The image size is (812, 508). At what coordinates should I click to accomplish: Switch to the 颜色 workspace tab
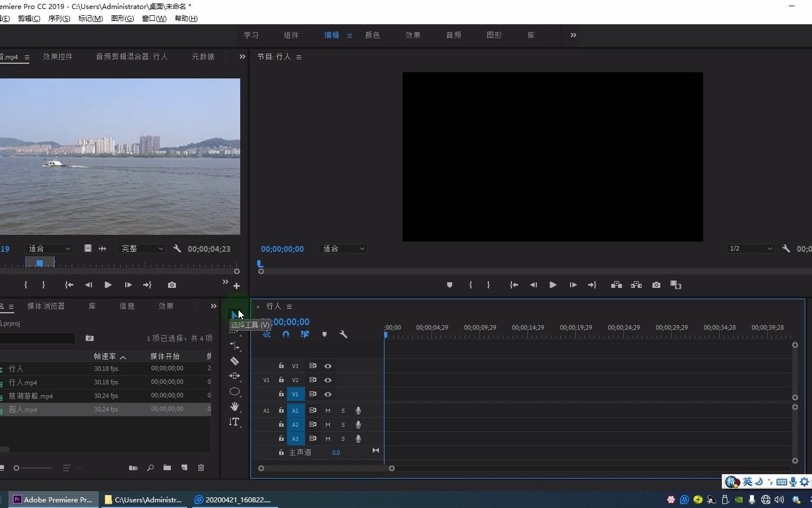372,35
